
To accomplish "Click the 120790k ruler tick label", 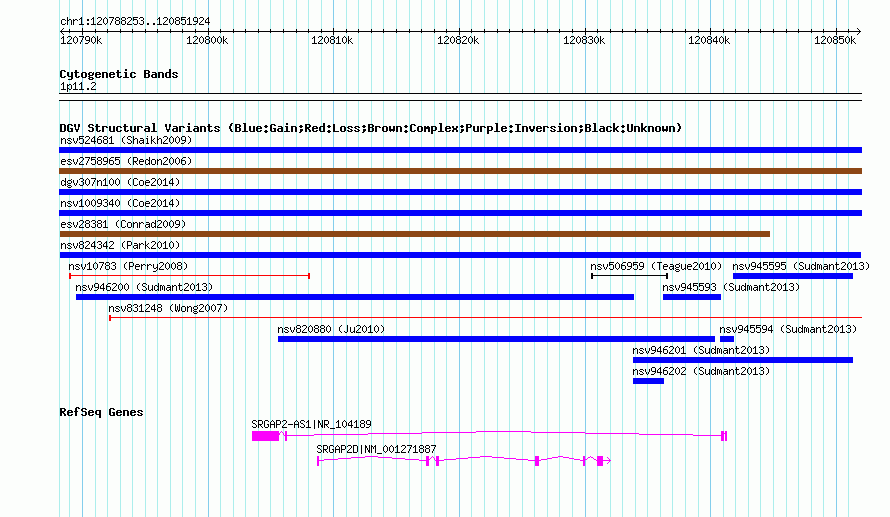I will tap(81, 40).
